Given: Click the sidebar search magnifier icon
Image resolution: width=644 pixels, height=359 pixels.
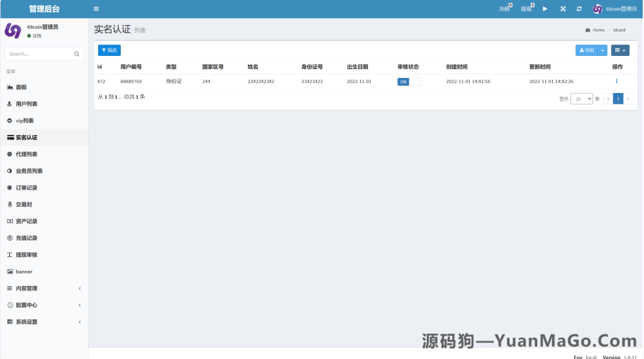Looking at the screenshot, I should pyautogui.click(x=77, y=54).
